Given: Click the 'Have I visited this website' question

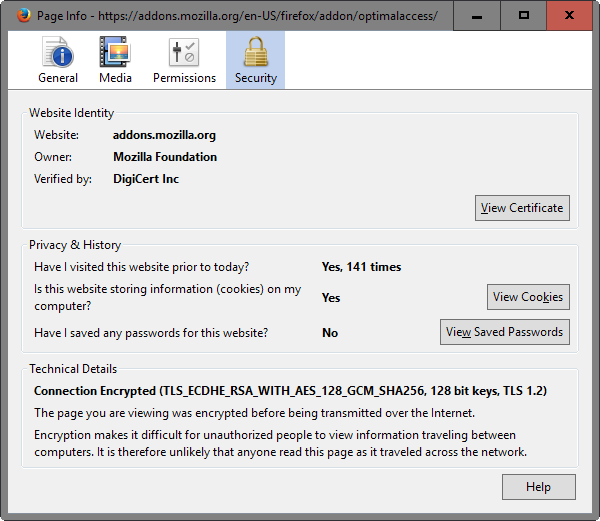Looking at the screenshot, I should 142,267.
